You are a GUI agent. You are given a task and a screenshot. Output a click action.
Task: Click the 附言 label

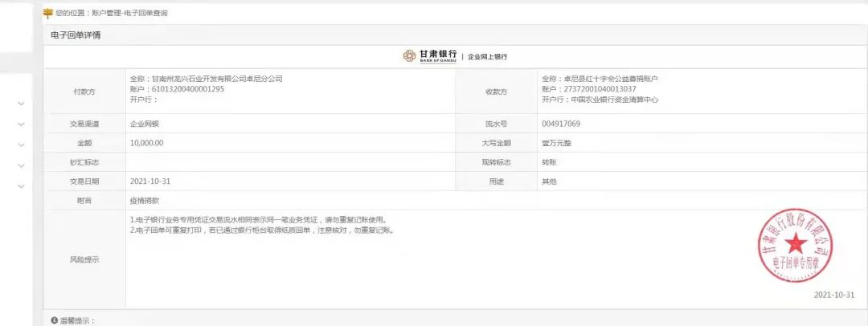coord(84,201)
